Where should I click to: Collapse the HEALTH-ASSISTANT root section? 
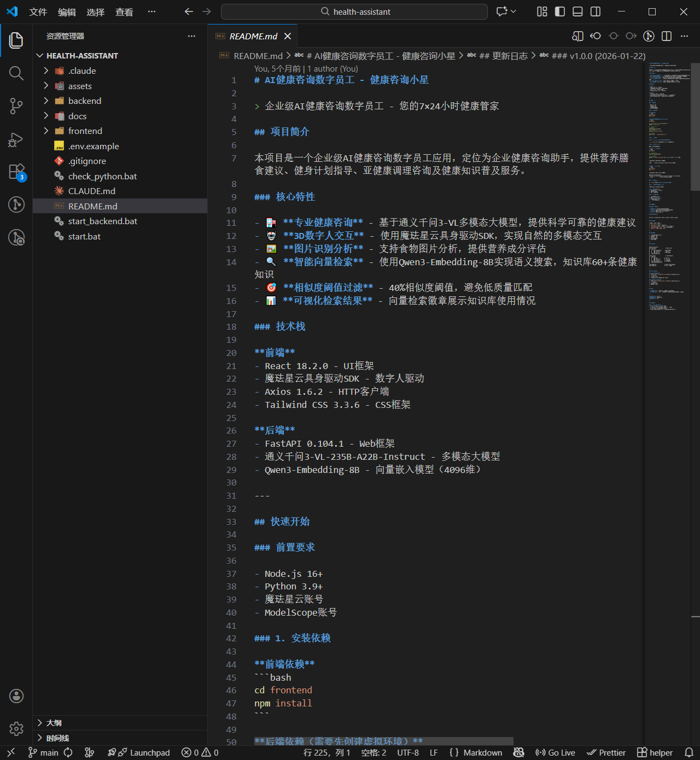pos(120,56)
